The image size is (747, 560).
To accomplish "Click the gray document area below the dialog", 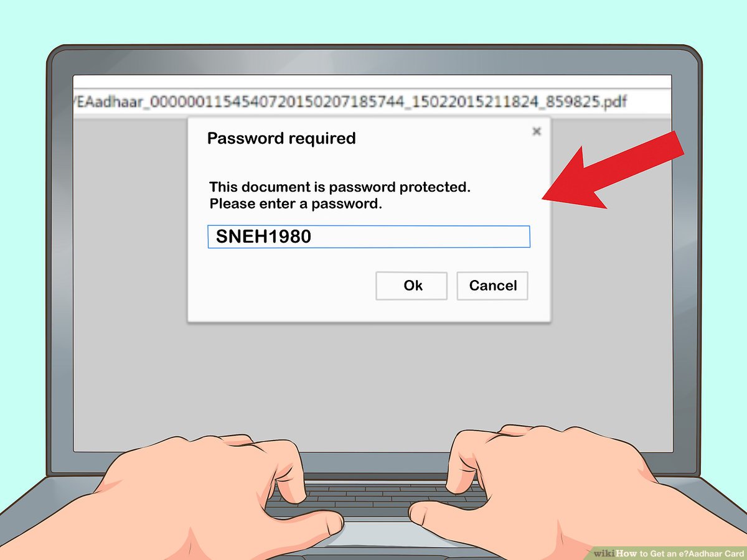I will pos(372,373).
